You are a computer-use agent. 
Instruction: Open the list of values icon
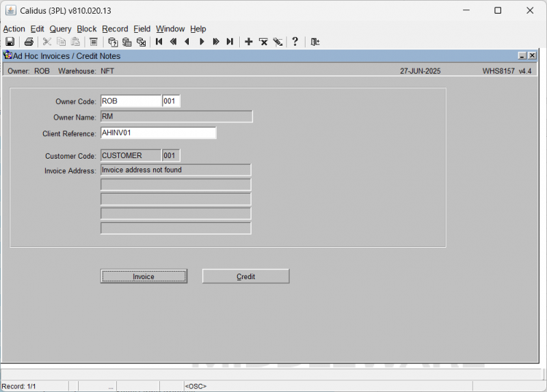[94, 42]
